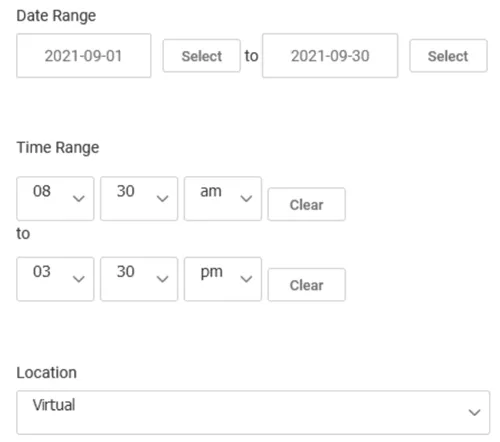Open the pm period dropdown
Image resolution: width=500 pixels, height=442 pixels.
pos(223,279)
